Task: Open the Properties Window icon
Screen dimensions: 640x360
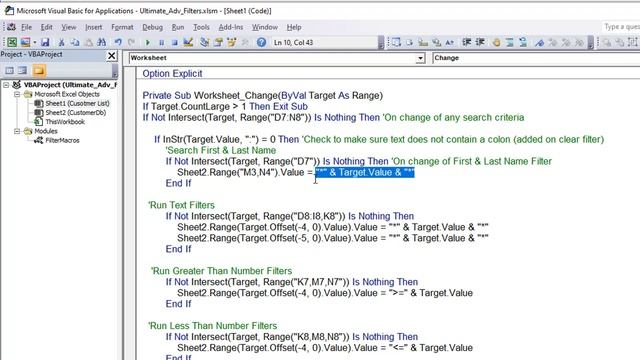Action: tap(218, 42)
